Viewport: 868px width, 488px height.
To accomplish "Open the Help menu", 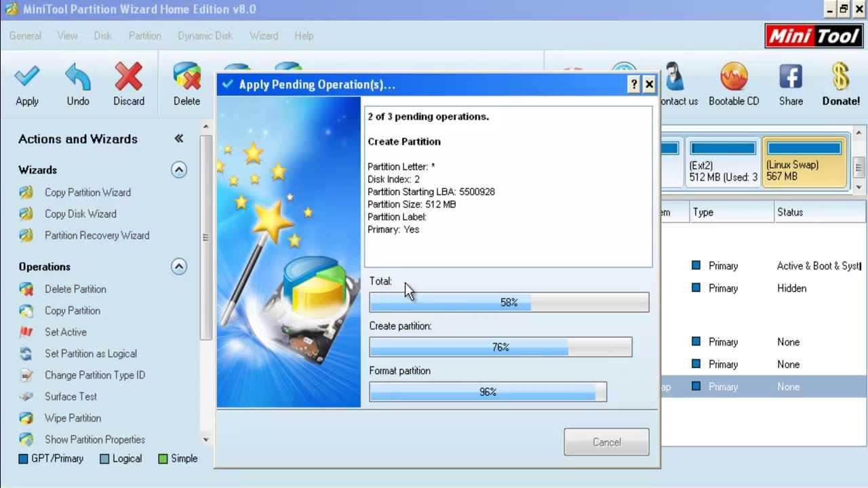I will 304,36.
